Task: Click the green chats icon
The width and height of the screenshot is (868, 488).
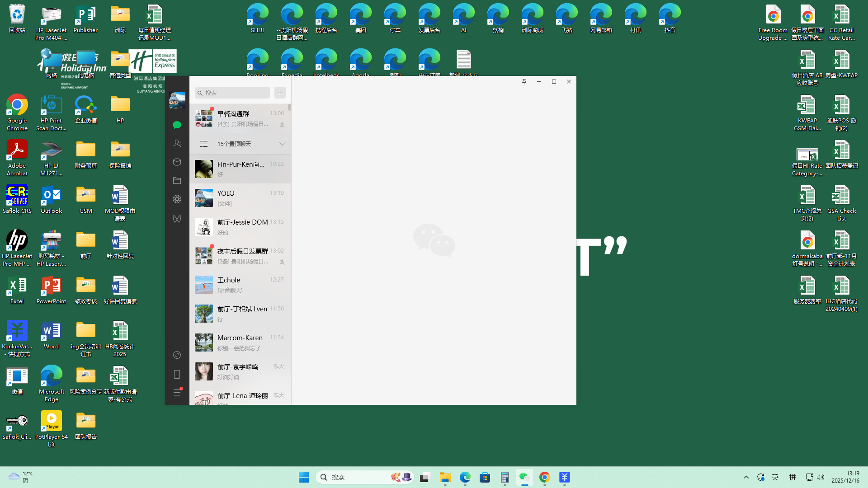Action: click(x=177, y=125)
